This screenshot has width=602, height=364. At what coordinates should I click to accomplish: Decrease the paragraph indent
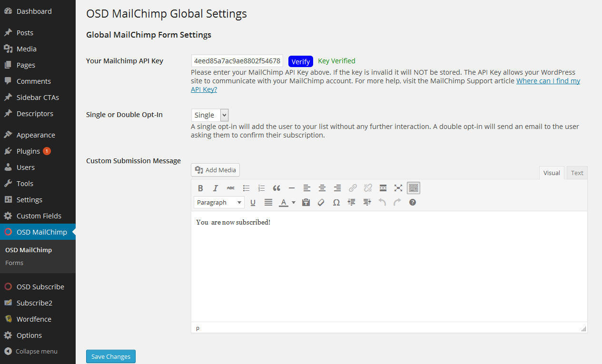[352, 202]
